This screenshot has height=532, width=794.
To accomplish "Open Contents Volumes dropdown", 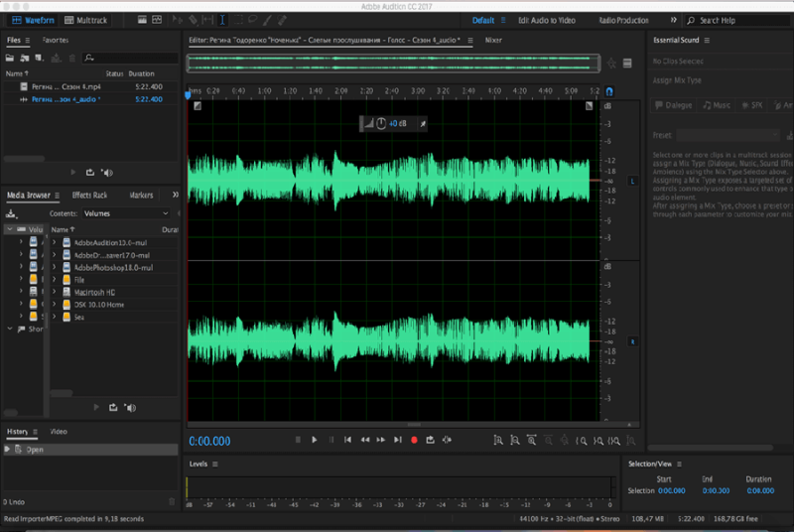I will pos(126,213).
